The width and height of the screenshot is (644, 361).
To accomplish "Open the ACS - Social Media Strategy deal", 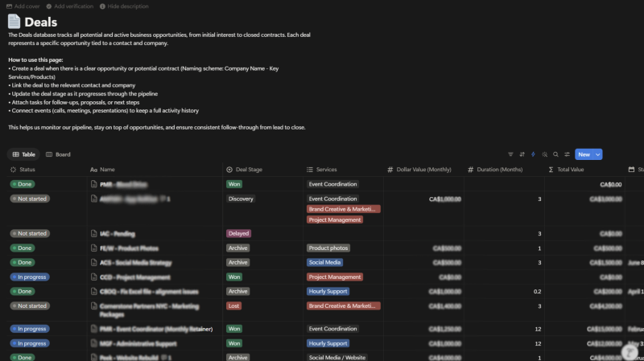I will pos(136,263).
